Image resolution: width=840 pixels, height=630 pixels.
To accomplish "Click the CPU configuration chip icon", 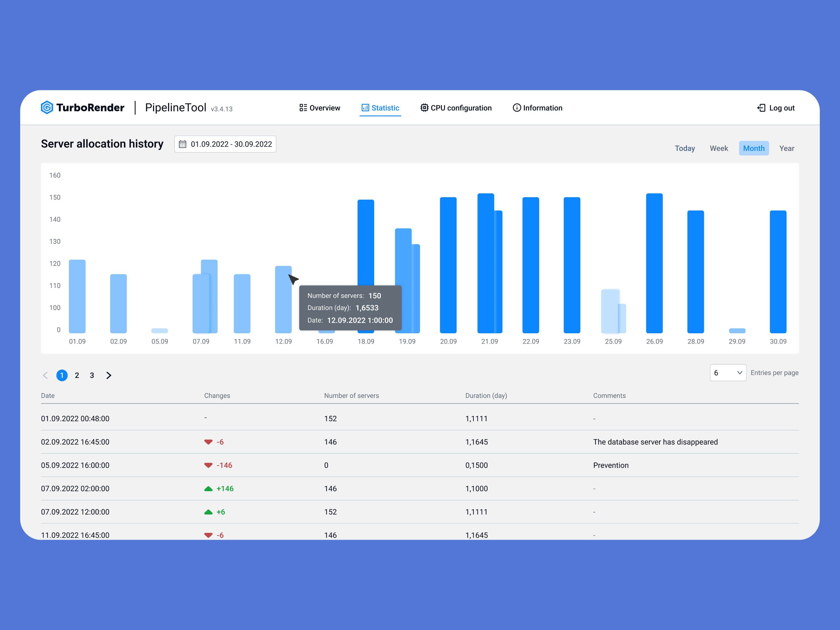I will pos(424,108).
